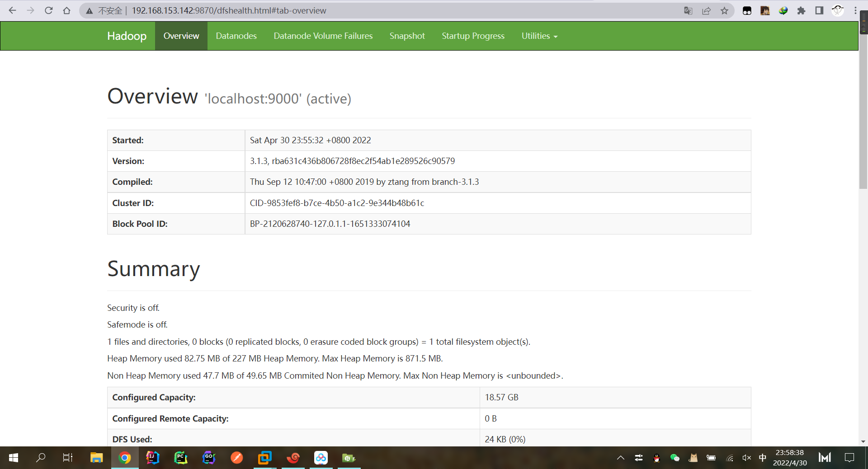
Task: Open GoLand from the taskbar
Action: coord(209,458)
